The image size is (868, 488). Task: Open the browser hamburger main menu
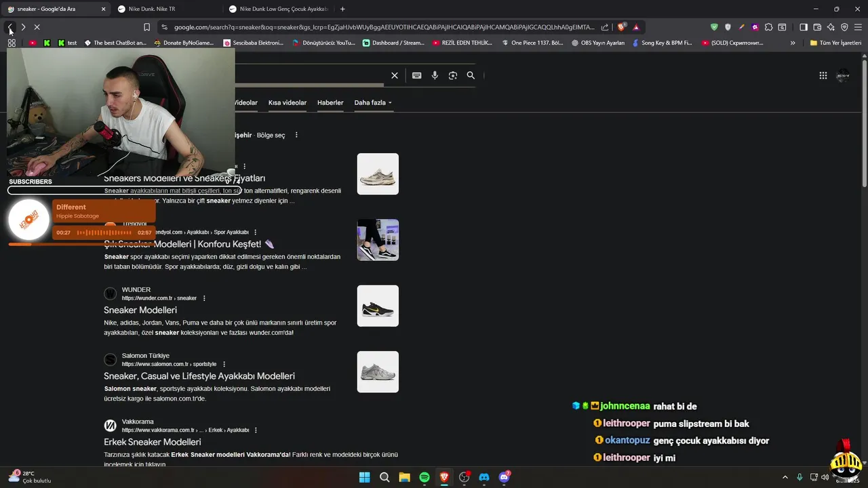858,27
